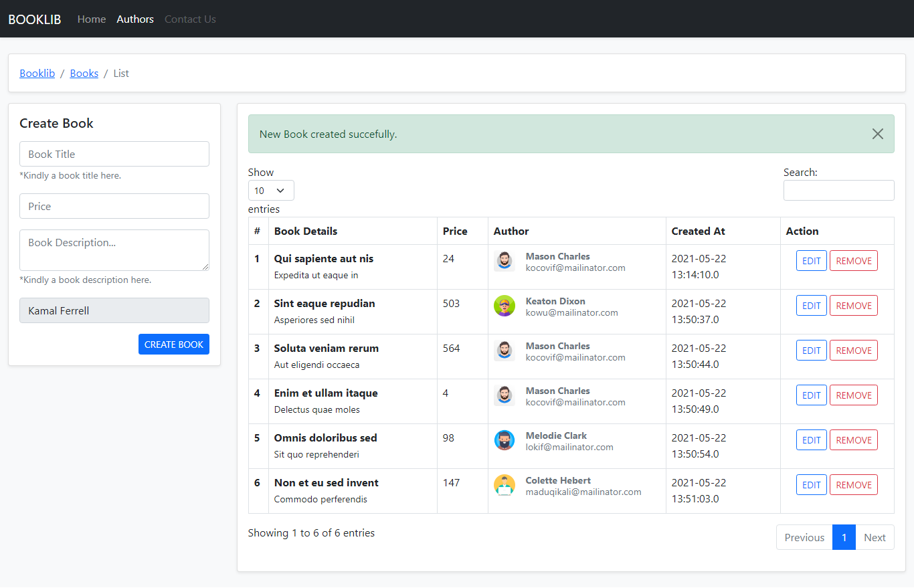Sort by Author column header
The image size is (914, 588).
click(577, 231)
